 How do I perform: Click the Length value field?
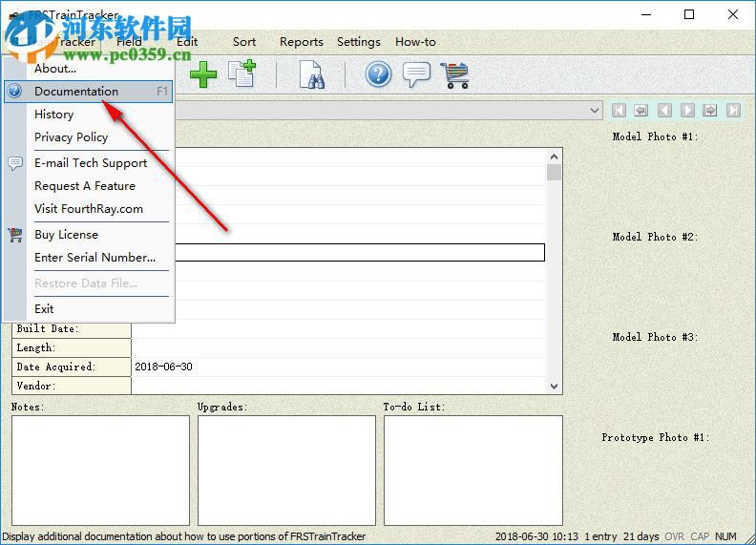(x=339, y=348)
